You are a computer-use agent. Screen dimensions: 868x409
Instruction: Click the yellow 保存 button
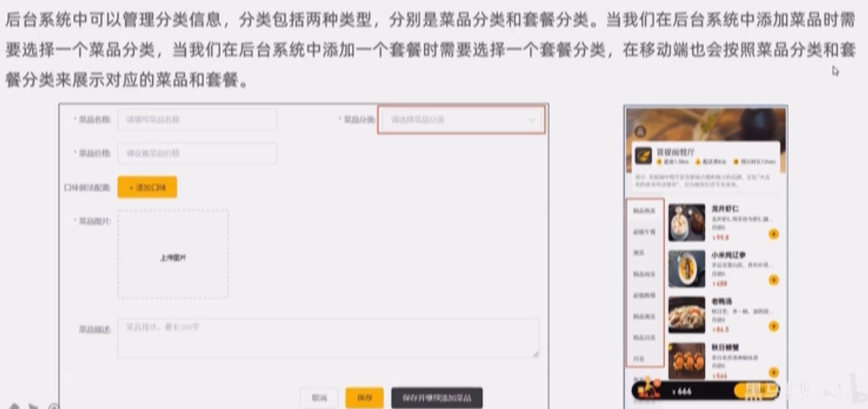(x=364, y=398)
